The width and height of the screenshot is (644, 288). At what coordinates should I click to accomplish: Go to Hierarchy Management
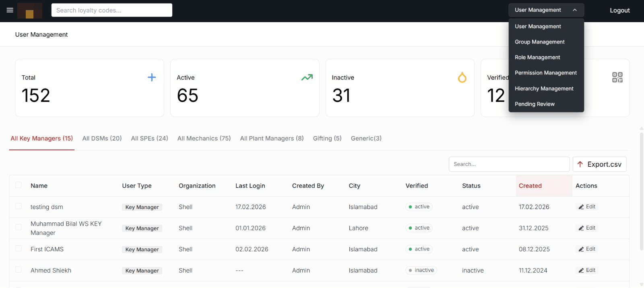pos(546,89)
